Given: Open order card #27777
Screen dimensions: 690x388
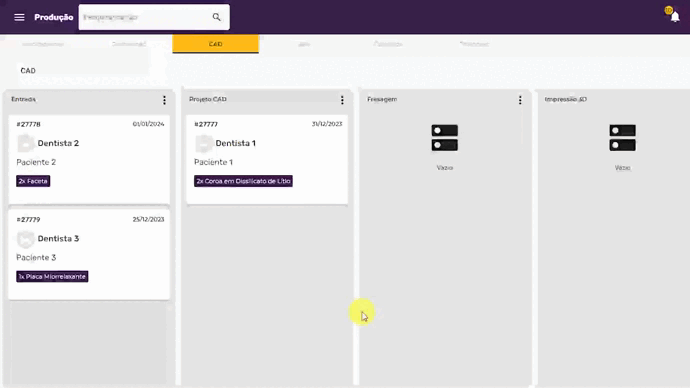Looking at the screenshot, I should (267, 159).
